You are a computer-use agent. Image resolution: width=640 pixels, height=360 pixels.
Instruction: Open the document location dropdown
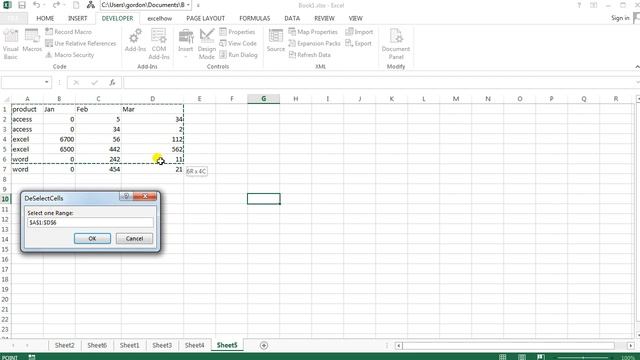[188, 5]
